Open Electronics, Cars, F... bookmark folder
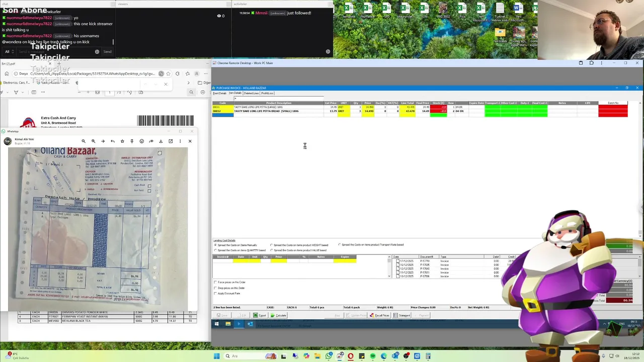644x362 pixels. coord(16,82)
